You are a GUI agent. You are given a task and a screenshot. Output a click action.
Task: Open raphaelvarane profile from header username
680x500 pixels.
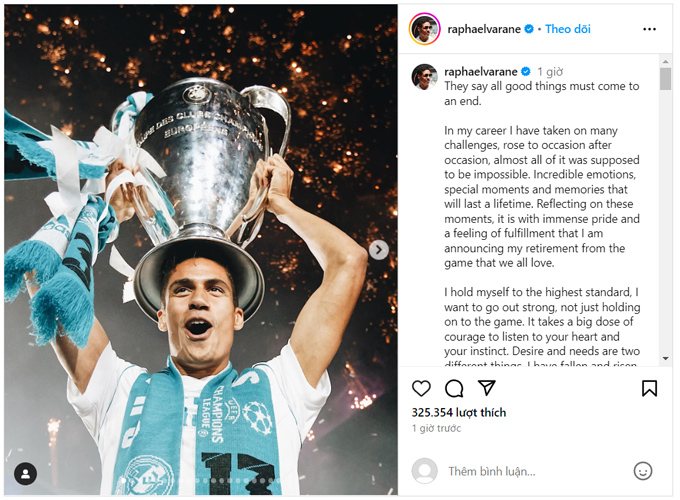(x=485, y=29)
